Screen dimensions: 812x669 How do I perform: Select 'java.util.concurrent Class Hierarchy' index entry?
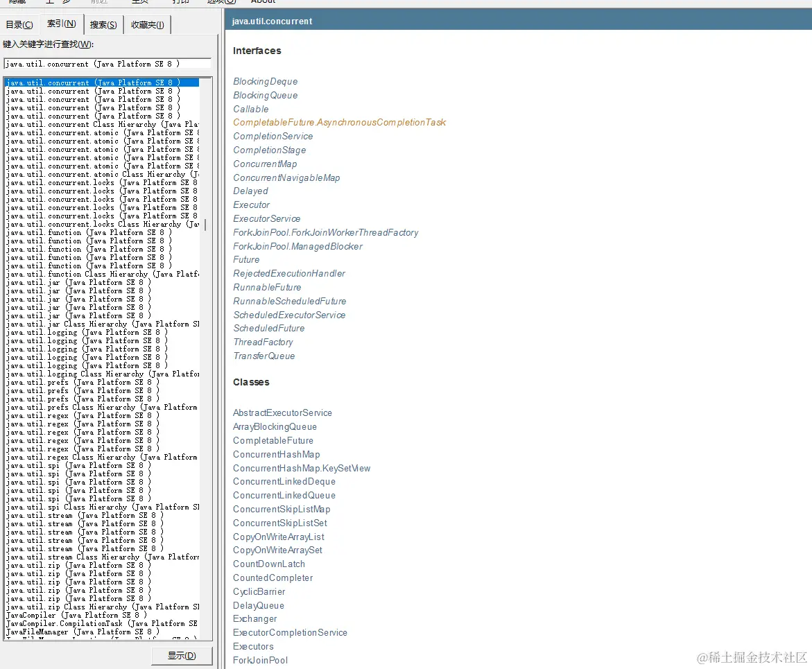pos(102,124)
